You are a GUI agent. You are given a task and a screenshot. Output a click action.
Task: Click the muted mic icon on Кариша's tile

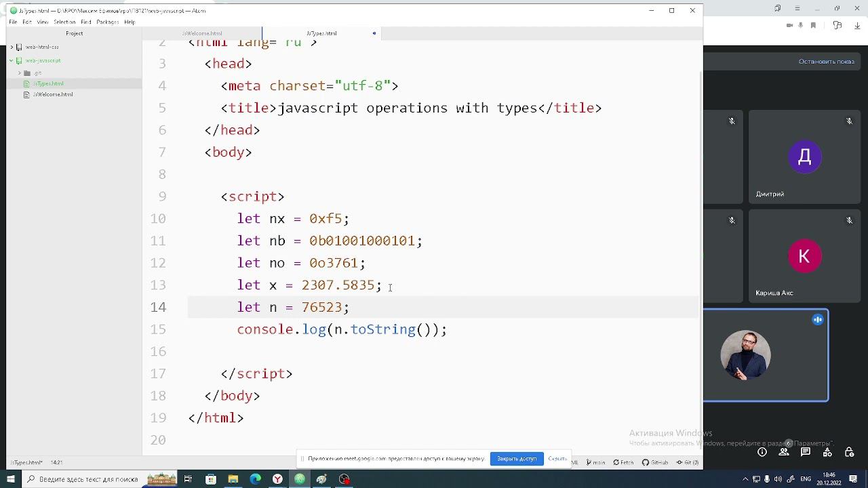849,220
